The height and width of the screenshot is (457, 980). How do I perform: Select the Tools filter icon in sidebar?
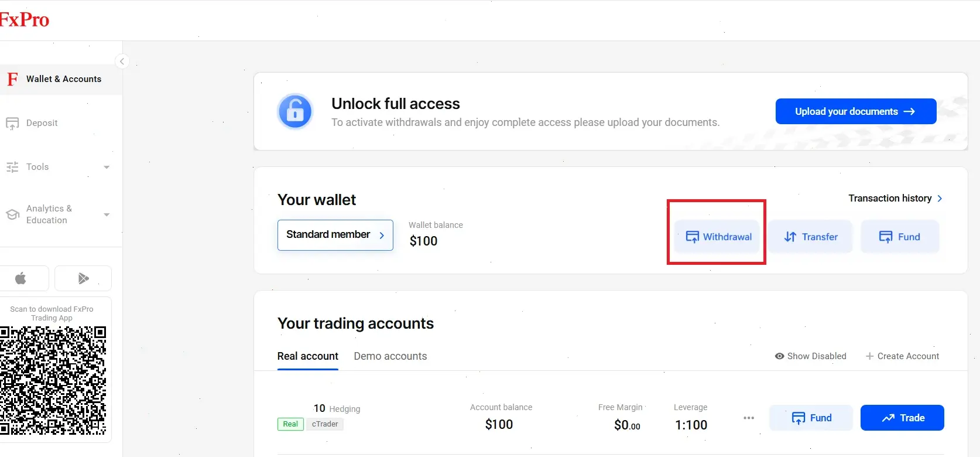[13, 167]
